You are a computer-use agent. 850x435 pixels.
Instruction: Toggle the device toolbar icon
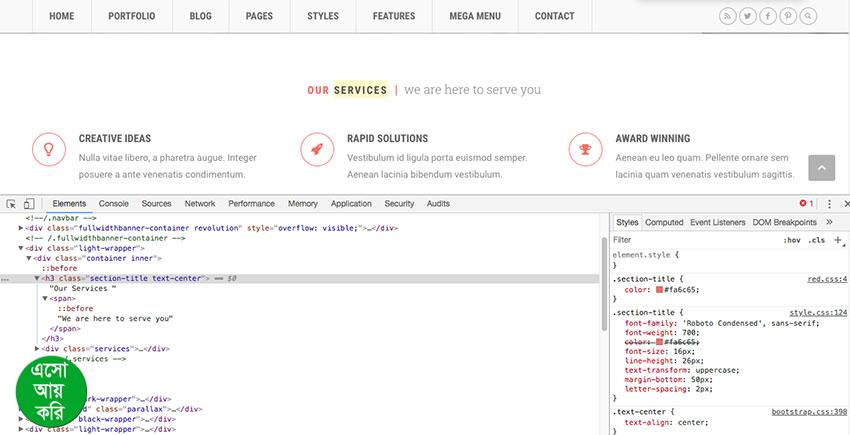[29, 204]
